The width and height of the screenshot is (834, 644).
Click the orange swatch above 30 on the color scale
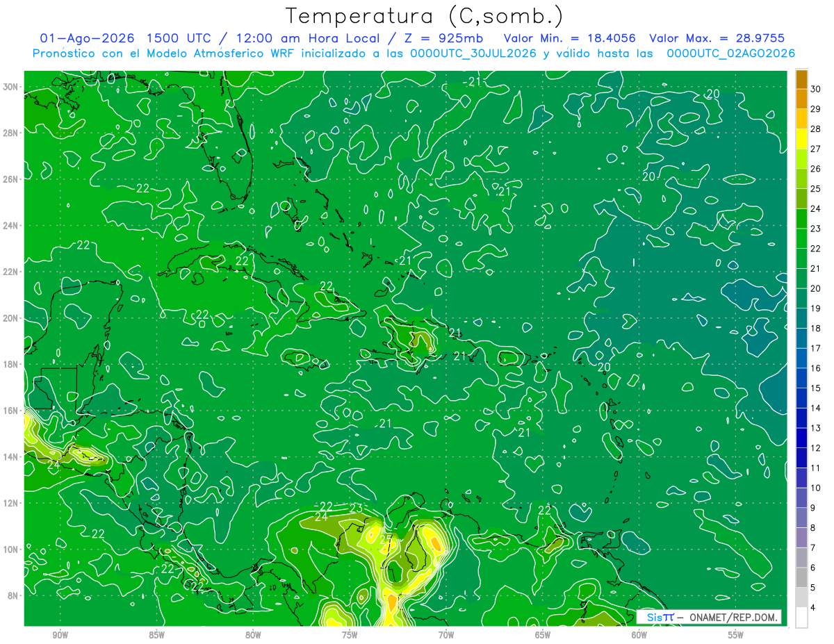pos(801,79)
